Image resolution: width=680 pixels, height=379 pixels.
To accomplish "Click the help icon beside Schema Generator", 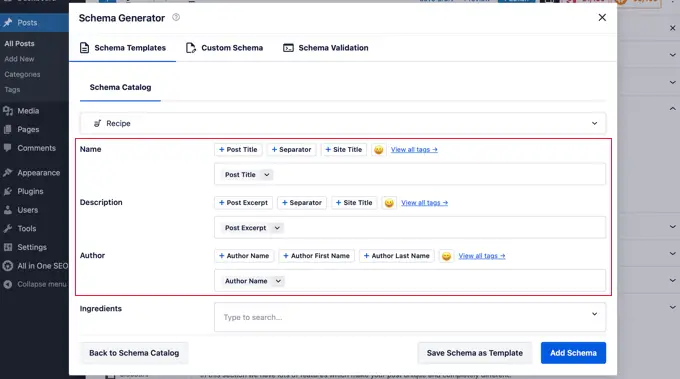I will [x=176, y=17].
